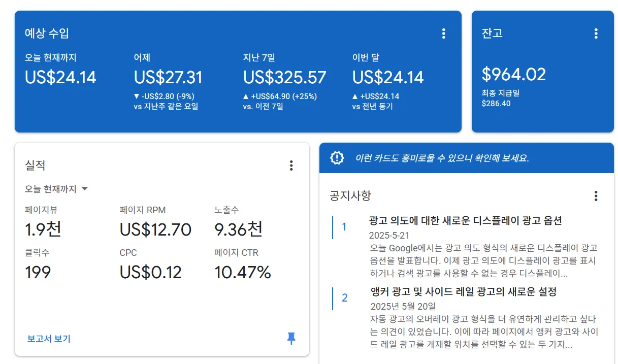
Task: Click the 잔고 balance amount
Action: 513,74
